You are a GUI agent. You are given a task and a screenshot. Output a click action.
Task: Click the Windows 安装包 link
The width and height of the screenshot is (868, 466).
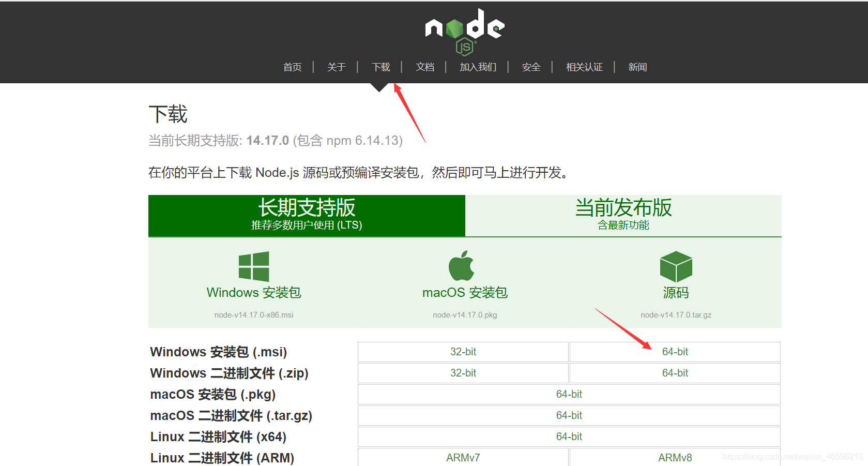tap(254, 293)
